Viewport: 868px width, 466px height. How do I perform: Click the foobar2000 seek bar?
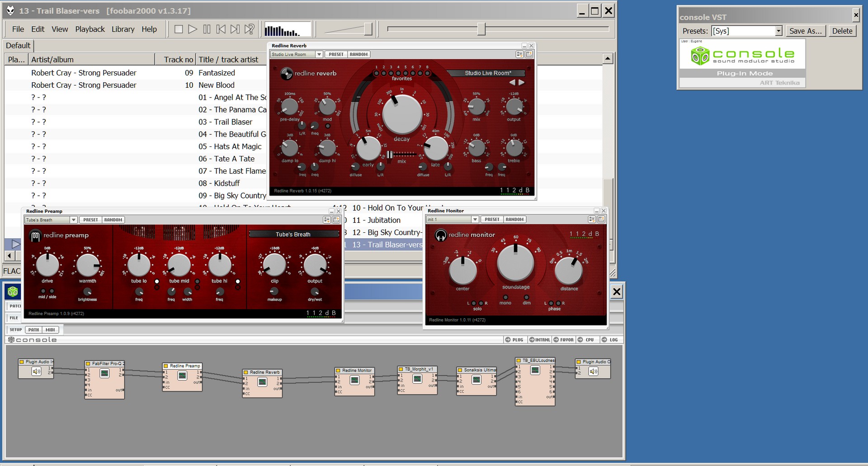(x=498, y=29)
